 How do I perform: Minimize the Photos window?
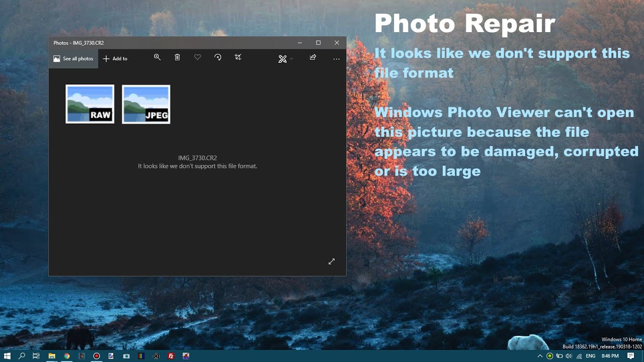[x=300, y=43]
